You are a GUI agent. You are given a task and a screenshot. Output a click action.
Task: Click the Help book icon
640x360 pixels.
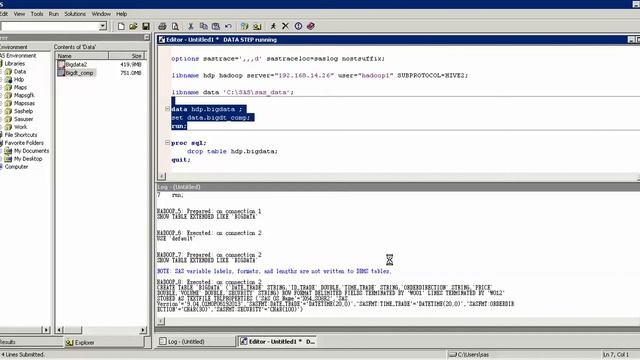coord(311,26)
